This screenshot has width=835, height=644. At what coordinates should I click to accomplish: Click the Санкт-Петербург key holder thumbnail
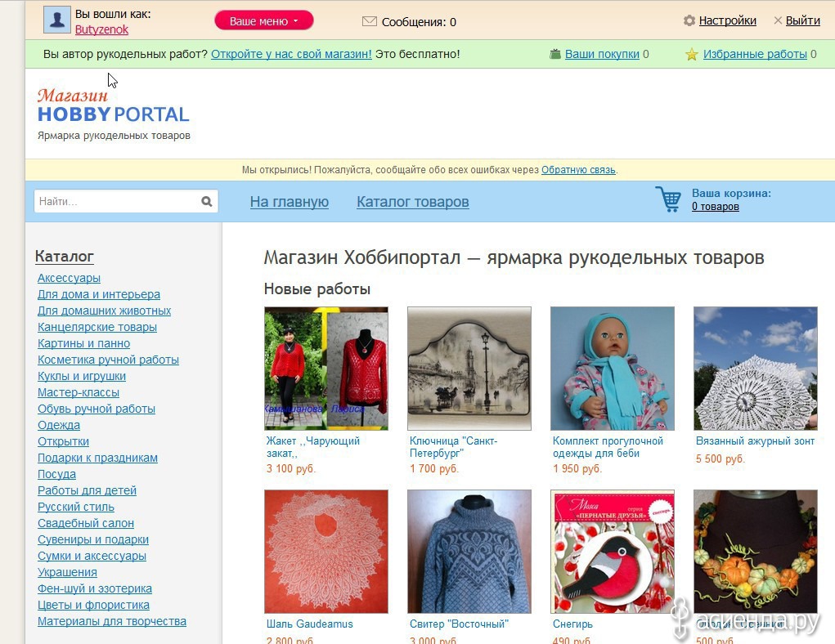pos(469,369)
